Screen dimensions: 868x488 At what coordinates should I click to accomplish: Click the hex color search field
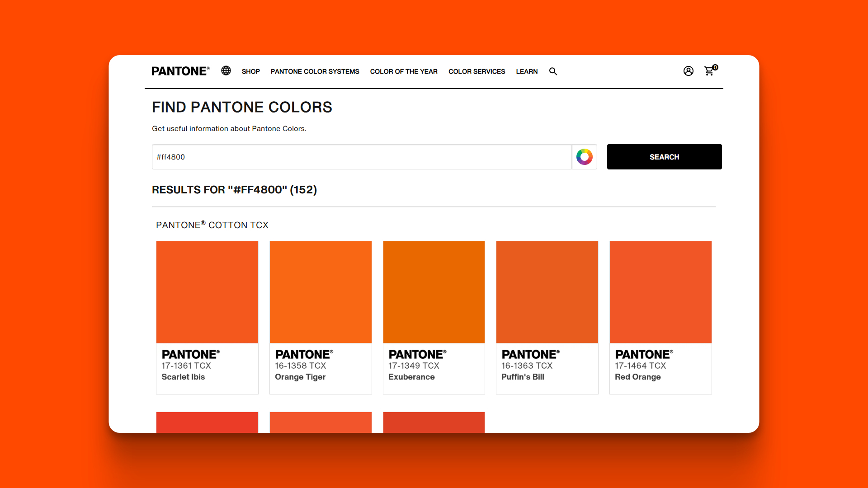362,157
